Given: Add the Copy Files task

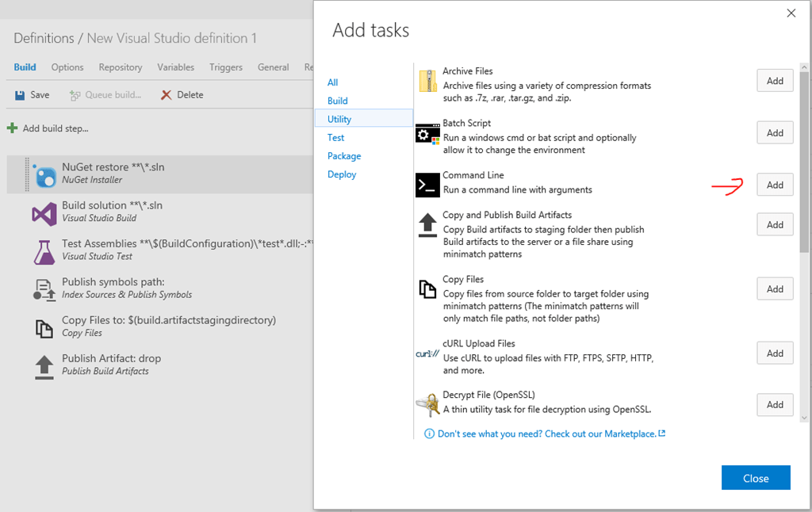Looking at the screenshot, I should pyautogui.click(x=775, y=288).
